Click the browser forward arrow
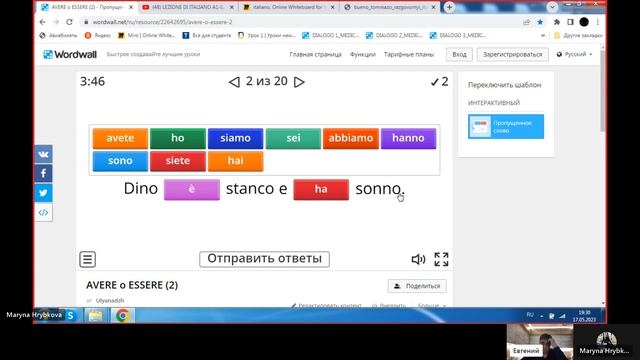 pyautogui.click(x=56, y=22)
